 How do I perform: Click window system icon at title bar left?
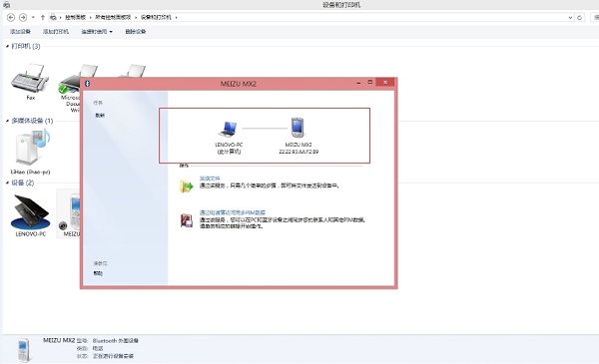tap(6, 5)
